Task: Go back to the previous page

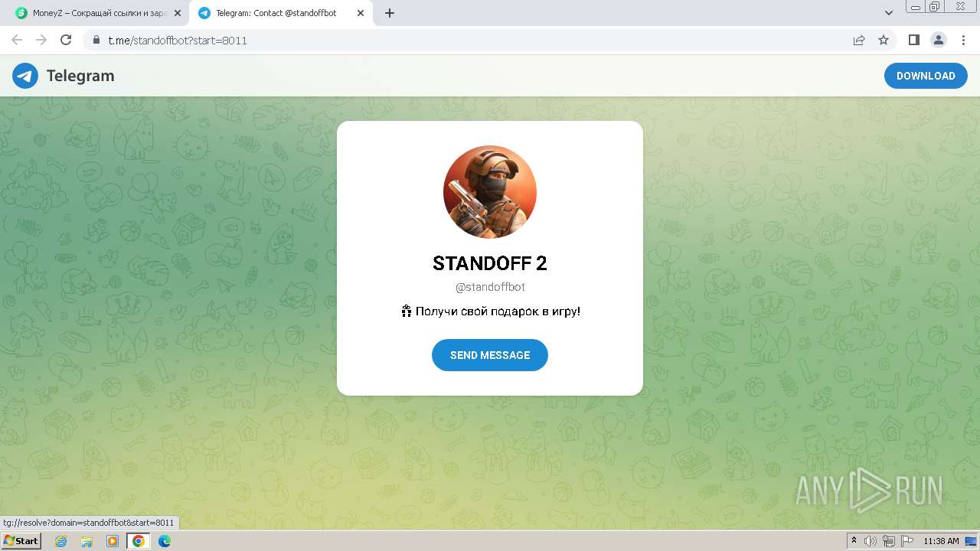Action: pyautogui.click(x=17, y=40)
